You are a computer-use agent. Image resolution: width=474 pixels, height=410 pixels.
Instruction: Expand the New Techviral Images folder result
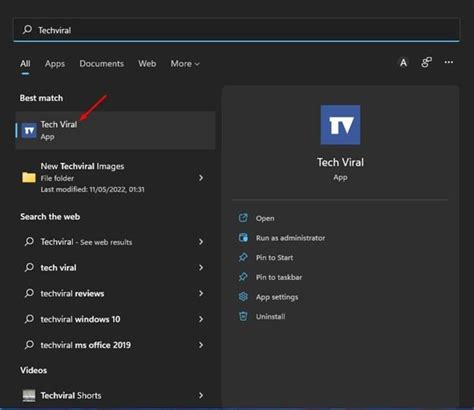[201, 178]
